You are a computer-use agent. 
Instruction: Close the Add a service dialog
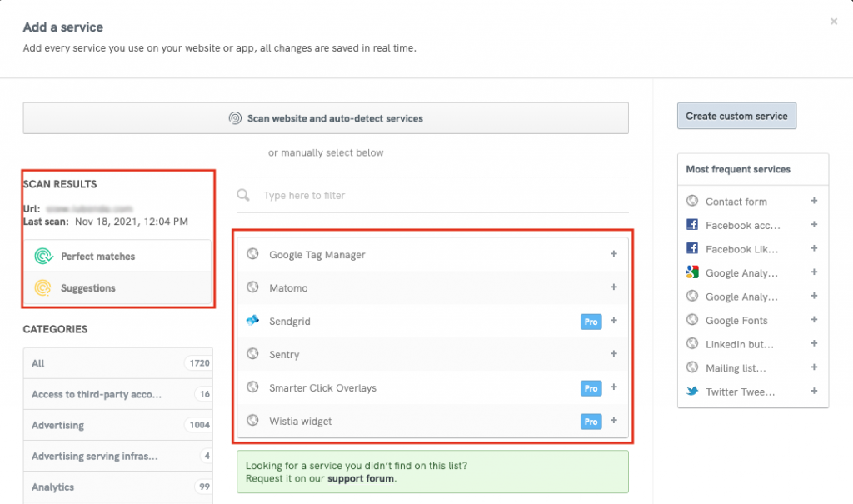pyautogui.click(x=834, y=22)
